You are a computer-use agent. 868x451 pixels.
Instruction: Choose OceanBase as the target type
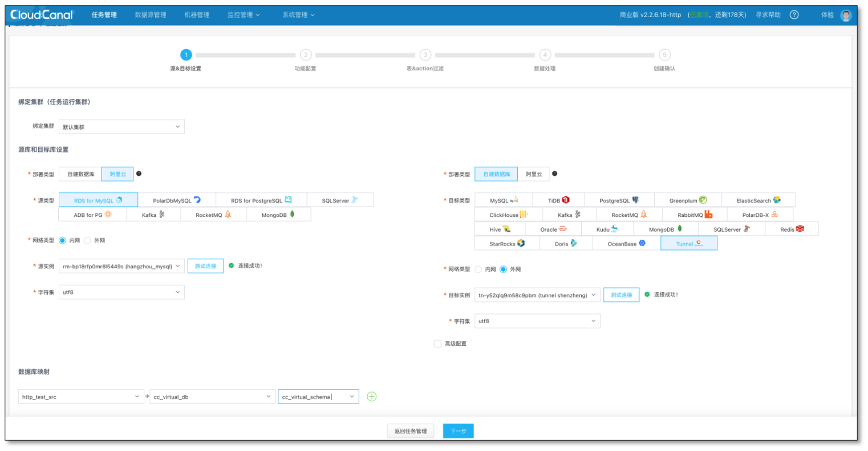tap(626, 244)
